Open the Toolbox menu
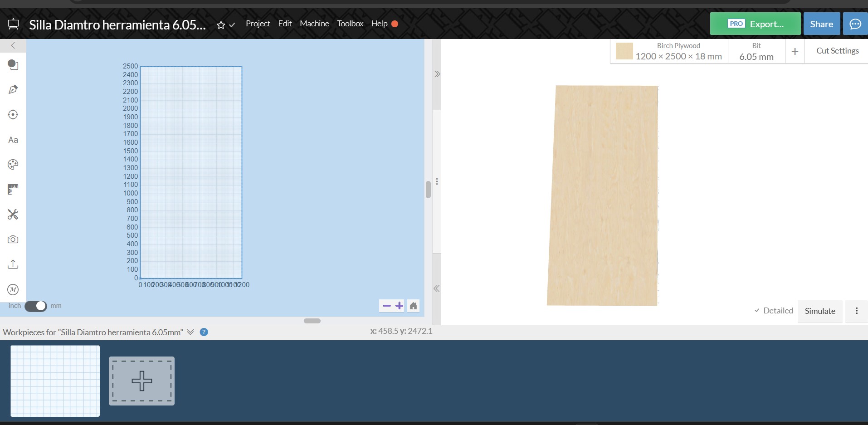Viewport: 868px width, 425px height. point(350,24)
